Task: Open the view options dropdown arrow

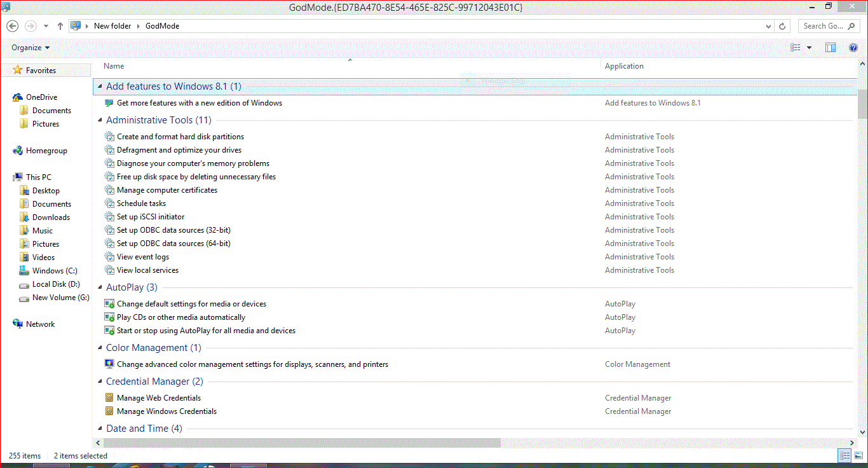Action: coord(809,48)
